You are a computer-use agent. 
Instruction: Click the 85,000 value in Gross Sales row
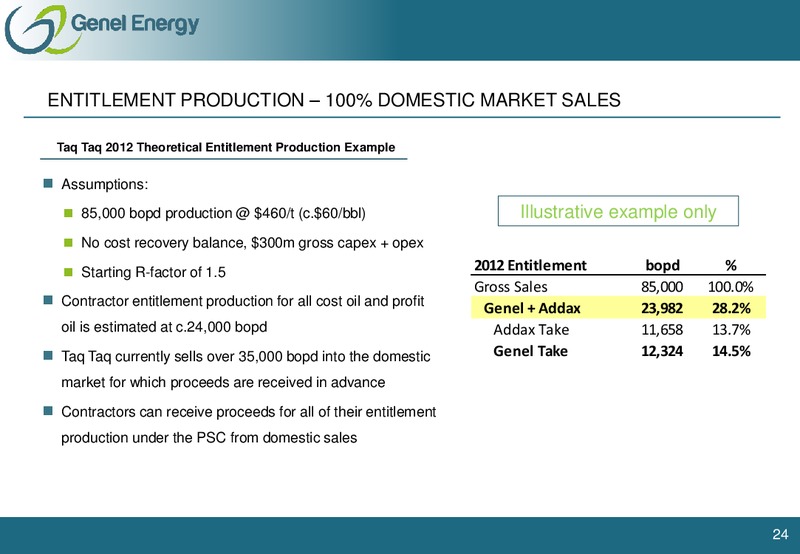point(662,287)
